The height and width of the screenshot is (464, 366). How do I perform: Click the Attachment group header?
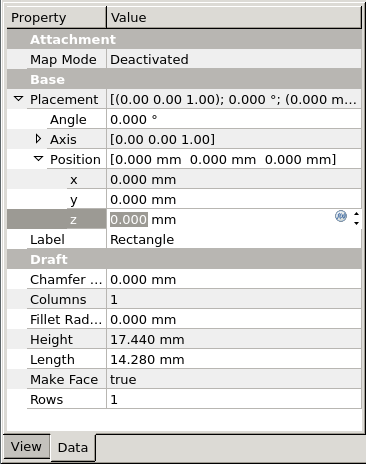(x=184, y=39)
